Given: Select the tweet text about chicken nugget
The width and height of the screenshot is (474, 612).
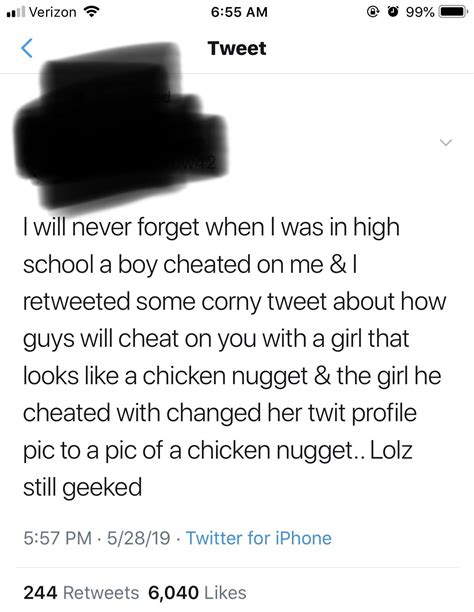Looking at the screenshot, I should tap(234, 357).
